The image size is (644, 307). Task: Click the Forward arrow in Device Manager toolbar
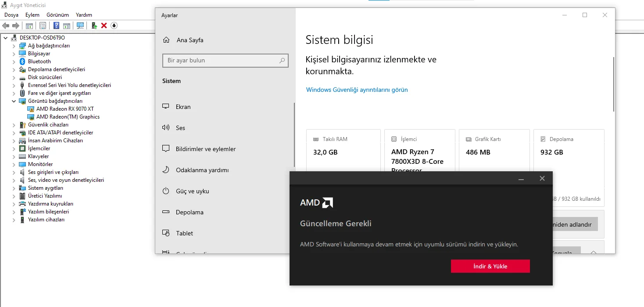(x=16, y=25)
